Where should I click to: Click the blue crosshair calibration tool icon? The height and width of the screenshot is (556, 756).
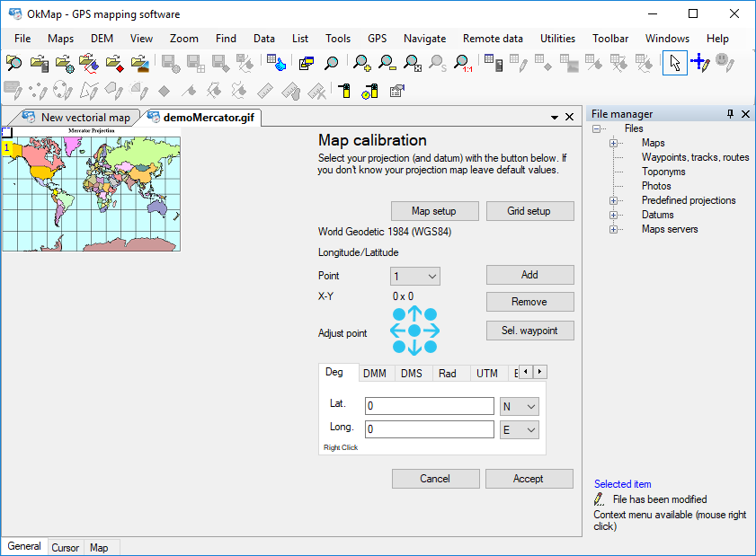pos(699,63)
